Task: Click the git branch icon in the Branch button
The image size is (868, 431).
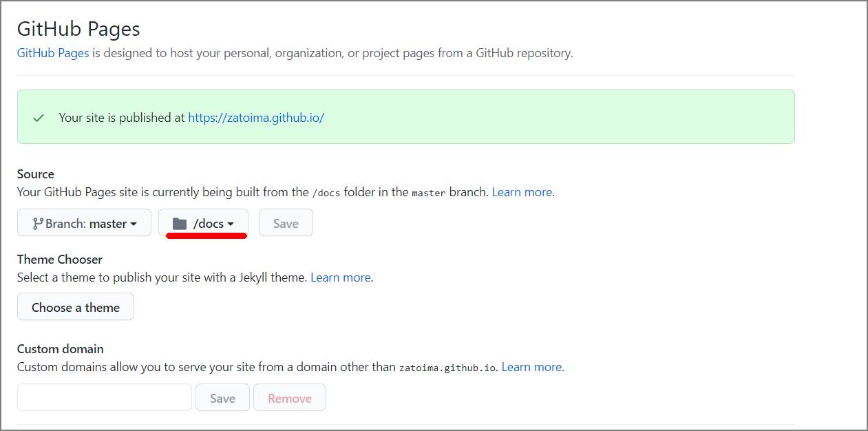Action: pos(38,224)
